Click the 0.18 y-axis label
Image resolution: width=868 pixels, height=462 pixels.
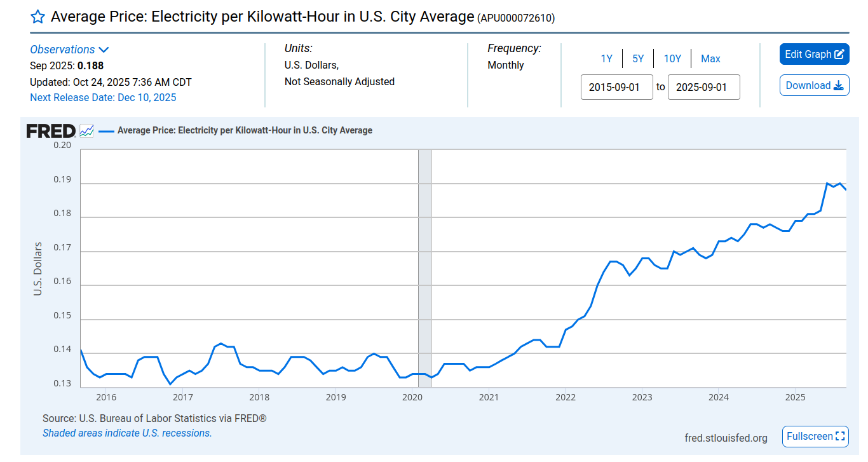[62, 213]
